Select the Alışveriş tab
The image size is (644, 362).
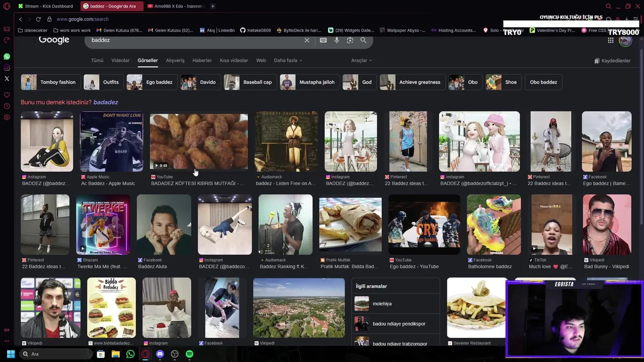tap(175, 60)
